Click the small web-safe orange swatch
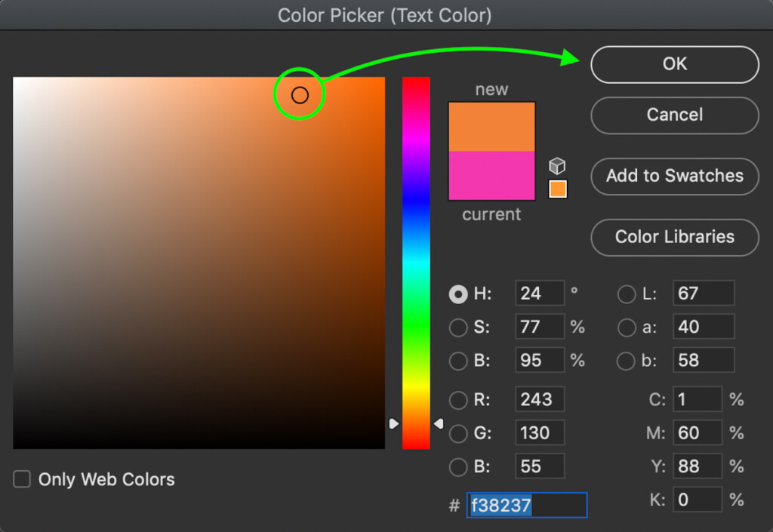Viewport: 773px width, 532px height. point(558,189)
